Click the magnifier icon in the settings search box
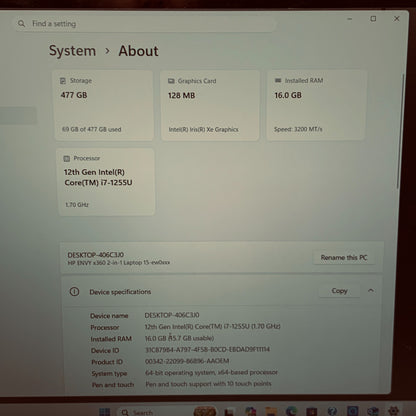416x416 pixels. tap(22, 24)
